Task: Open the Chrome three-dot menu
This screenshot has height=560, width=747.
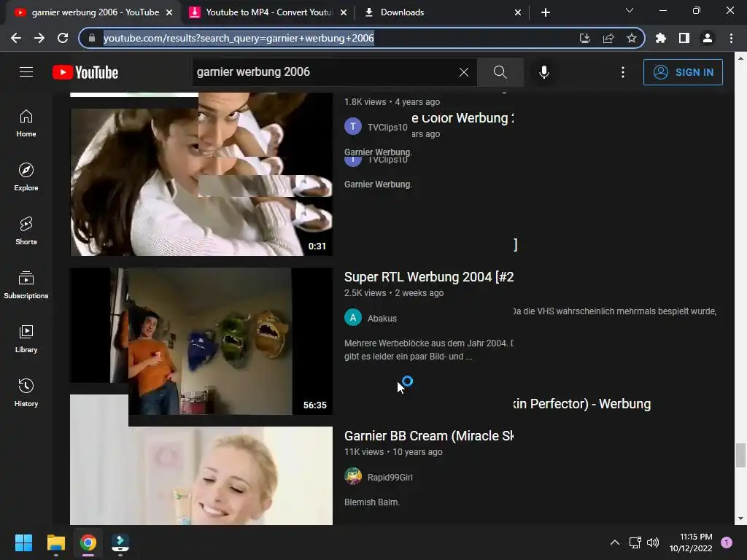Action: coord(731,38)
